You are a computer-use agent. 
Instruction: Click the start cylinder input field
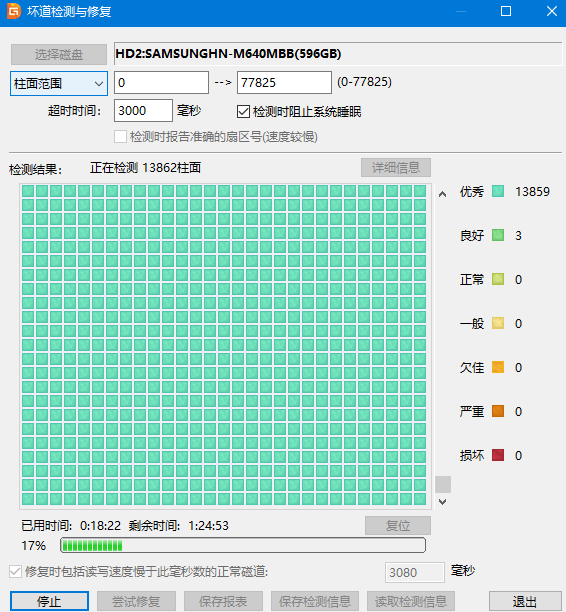161,82
